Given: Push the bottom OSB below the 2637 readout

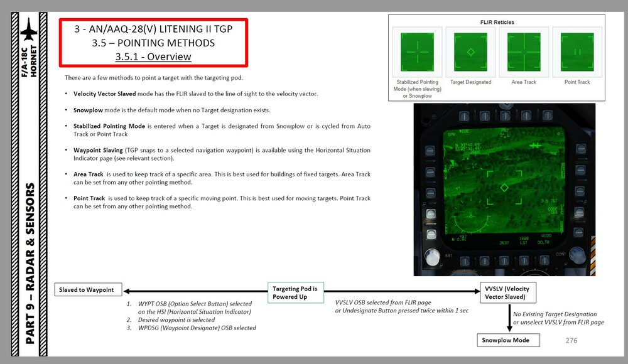Looking at the screenshot, I should tap(504, 260).
